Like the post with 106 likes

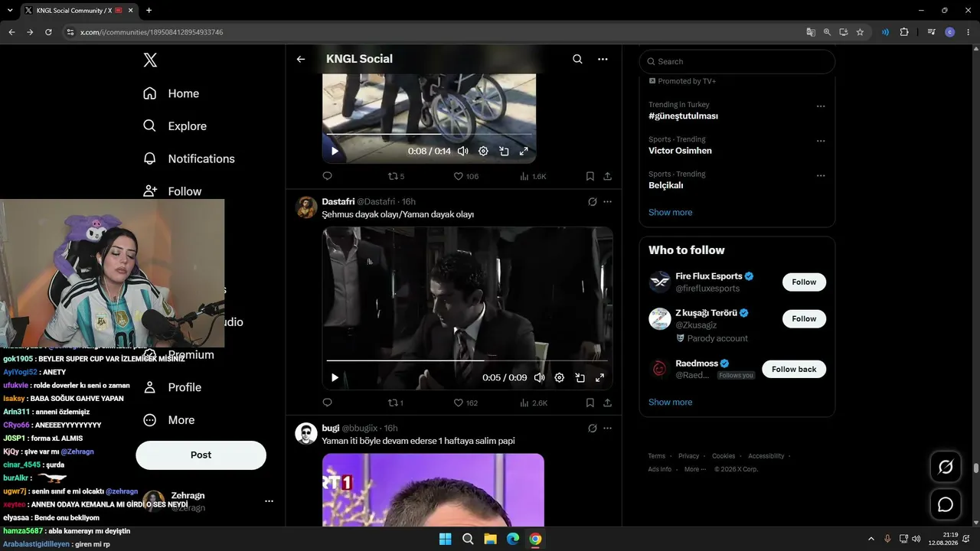point(465,176)
